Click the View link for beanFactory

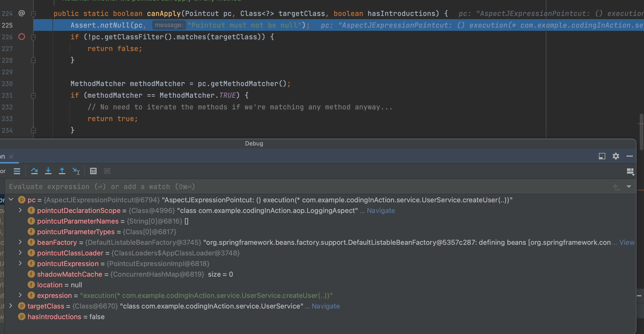tap(627, 242)
